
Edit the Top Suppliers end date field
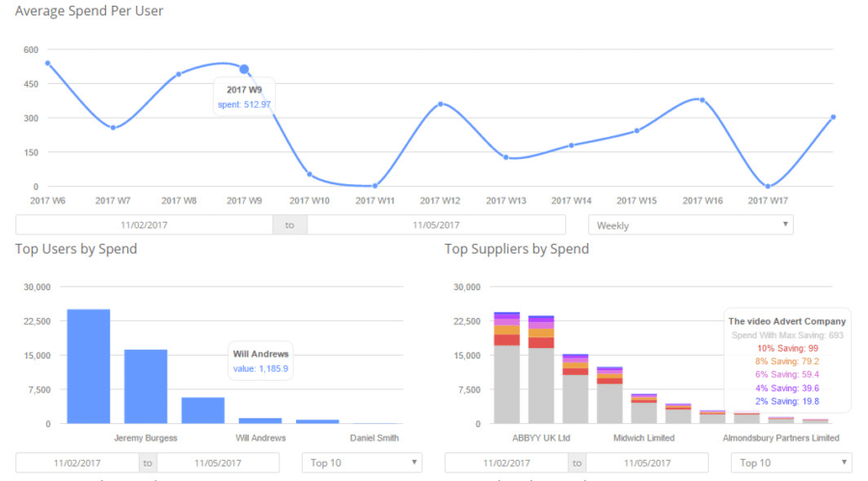(x=647, y=463)
